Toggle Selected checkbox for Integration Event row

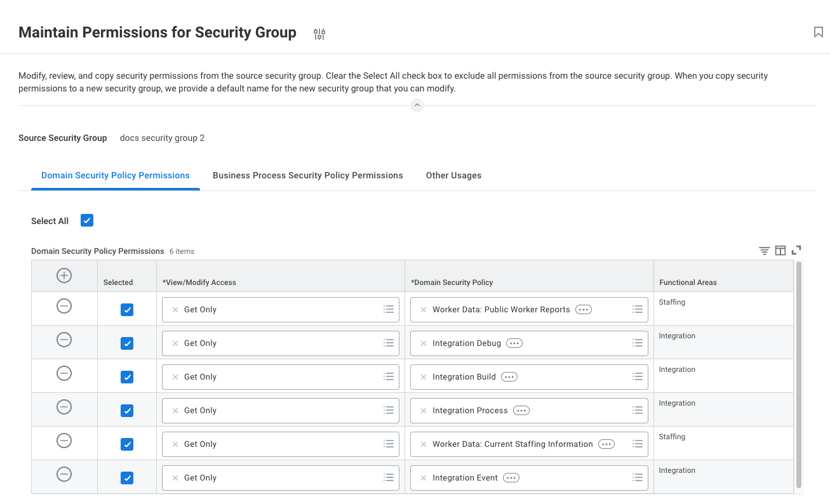point(127,478)
